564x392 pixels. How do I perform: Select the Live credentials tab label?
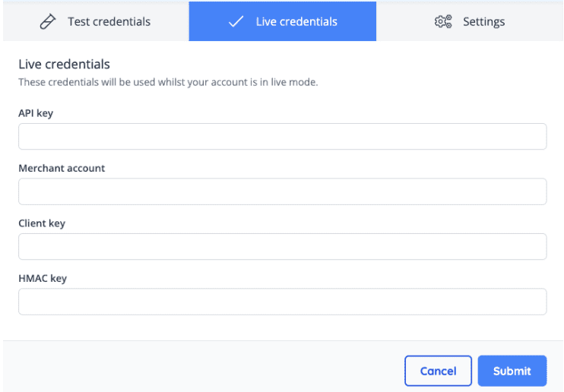(296, 21)
